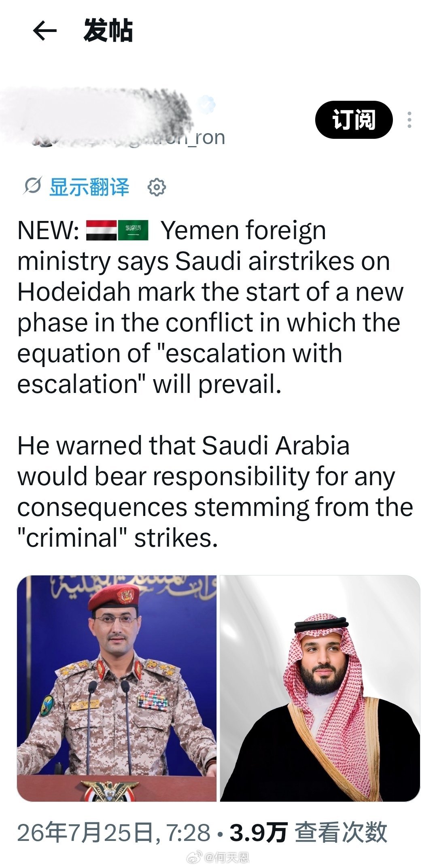Tap the Yemen flag emoji

tap(101, 230)
